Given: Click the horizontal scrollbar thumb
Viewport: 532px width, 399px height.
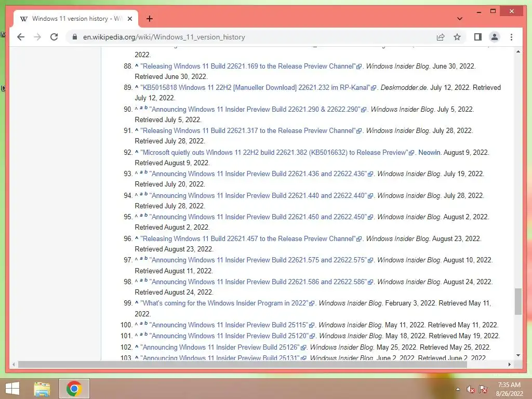Looking at the screenshot, I should [243, 364].
